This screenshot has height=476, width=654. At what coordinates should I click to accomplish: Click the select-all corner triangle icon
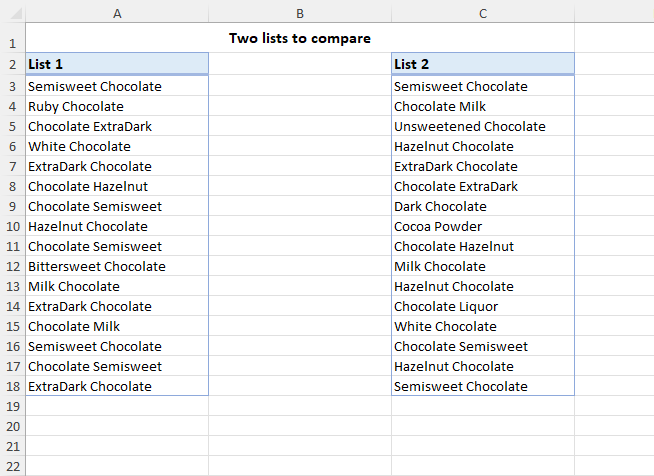tap(16, 14)
